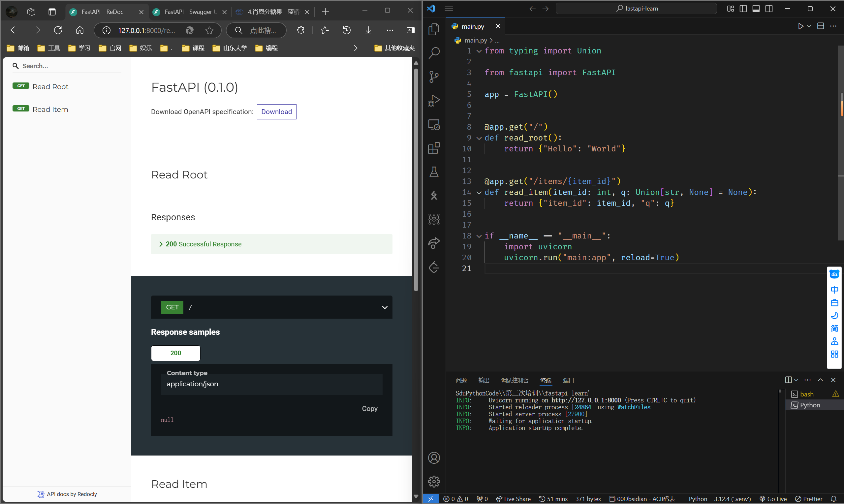Select Python terminal in list

coord(814,405)
